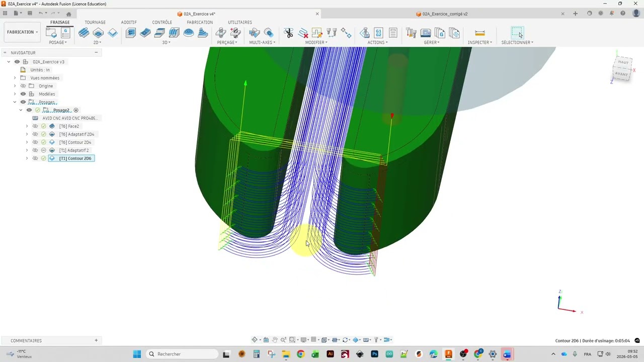This screenshot has width=644, height=362.
Task: Open the Windows Start menu
Action: tap(137, 354)
